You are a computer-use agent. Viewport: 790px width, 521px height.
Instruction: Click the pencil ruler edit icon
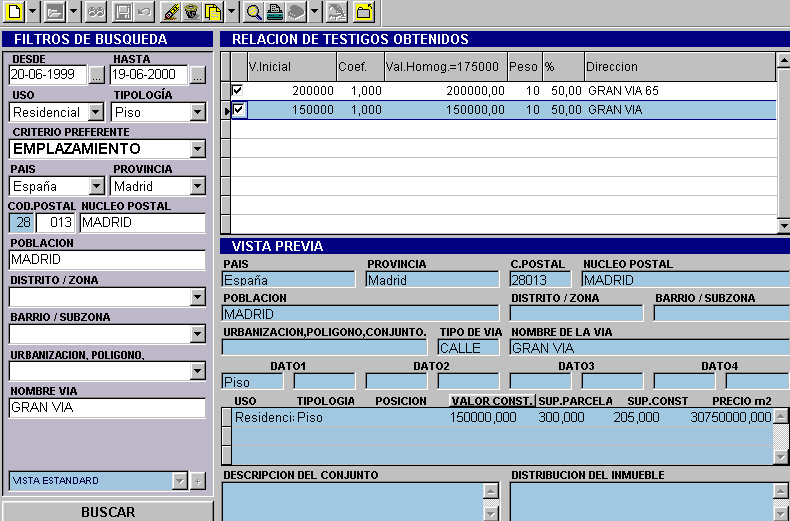tap(170, 12)
